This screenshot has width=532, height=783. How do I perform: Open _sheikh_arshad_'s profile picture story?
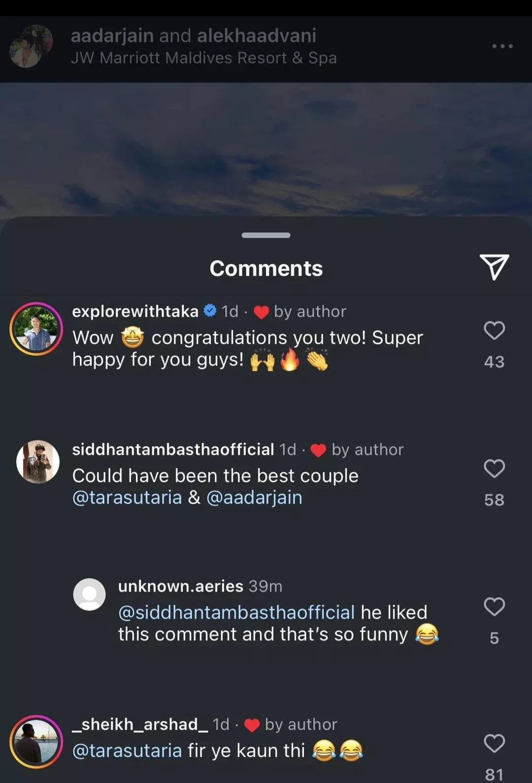[x=36, y=742]
